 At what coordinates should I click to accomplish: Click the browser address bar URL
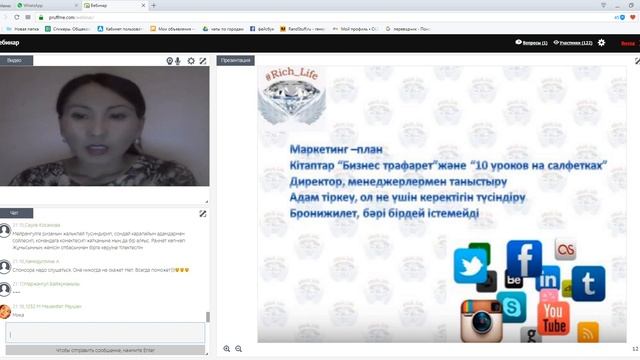pyautogui.click(x=71, y=17)
